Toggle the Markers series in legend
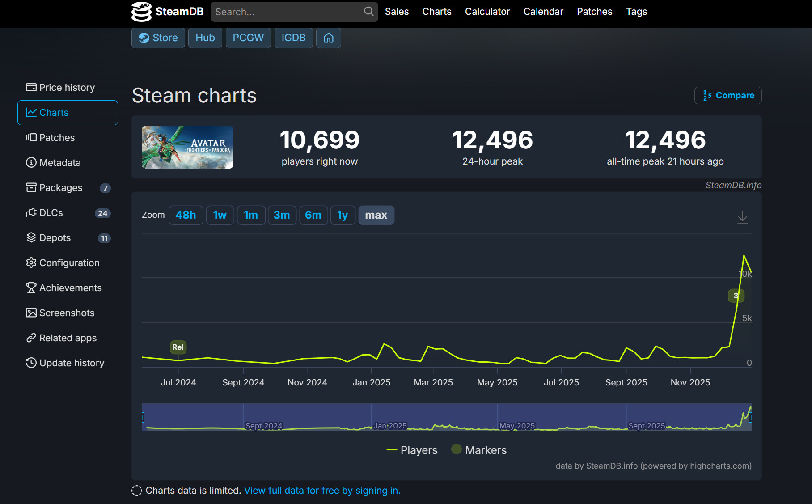The image size is (812, 504). click(x=479, y=450)
